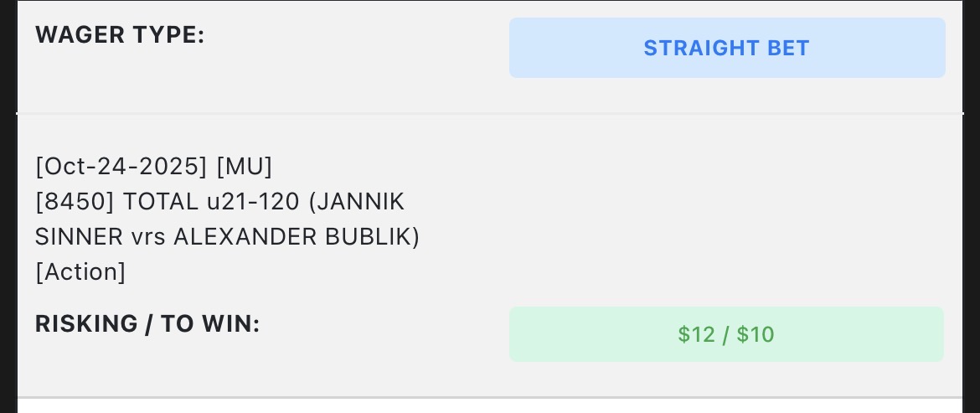
Task: Click the [Action] status text
Action: coord(80,272)
